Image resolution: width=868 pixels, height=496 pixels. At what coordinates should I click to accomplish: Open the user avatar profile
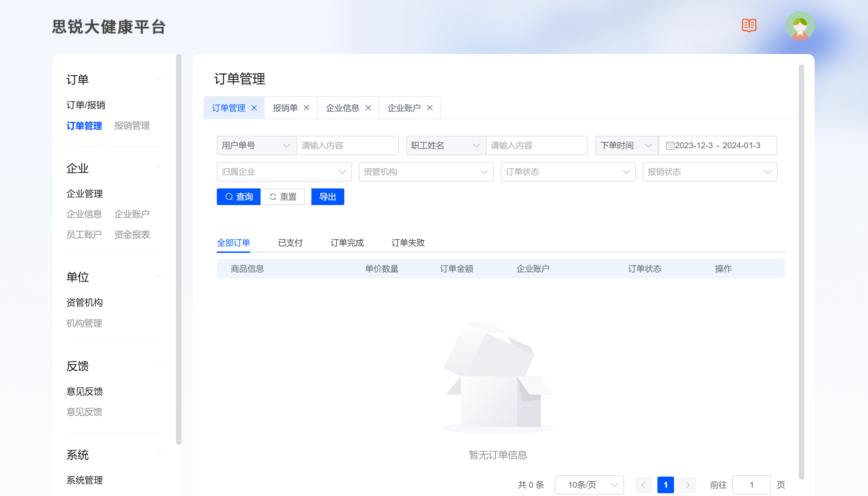800,26
